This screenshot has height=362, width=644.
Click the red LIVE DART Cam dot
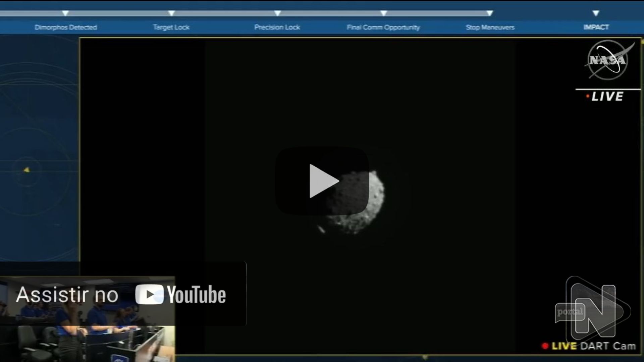545,346
